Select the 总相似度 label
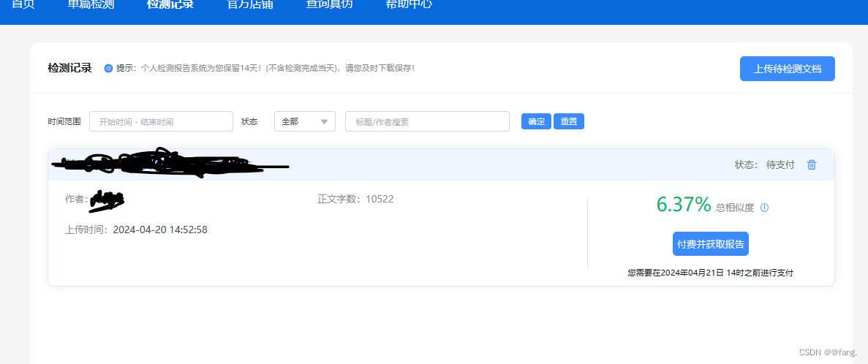The width and height of the screenshot is (868, 364). click(x=735, y=208)
